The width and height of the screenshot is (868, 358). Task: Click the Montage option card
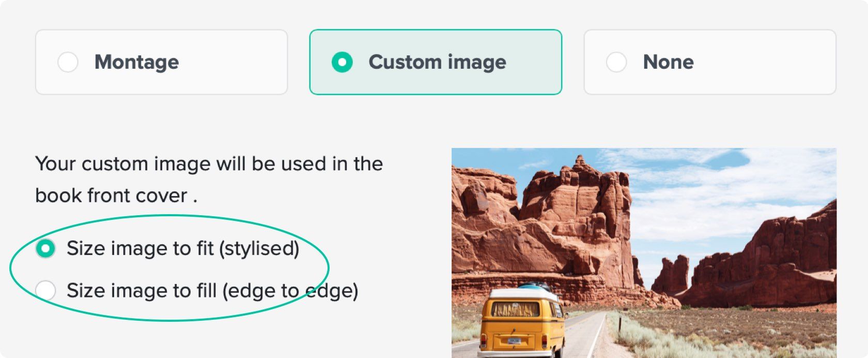[x=162, y=62]
